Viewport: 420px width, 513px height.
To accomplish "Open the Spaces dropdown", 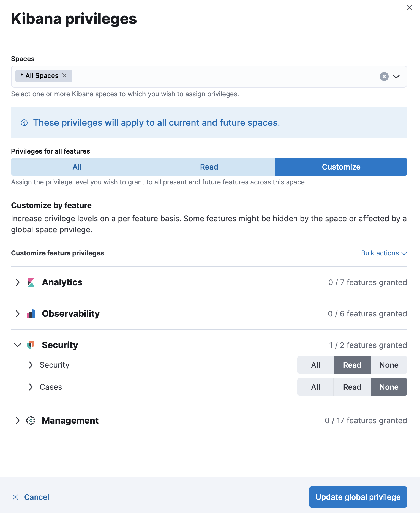I will [x=397, y=77].
